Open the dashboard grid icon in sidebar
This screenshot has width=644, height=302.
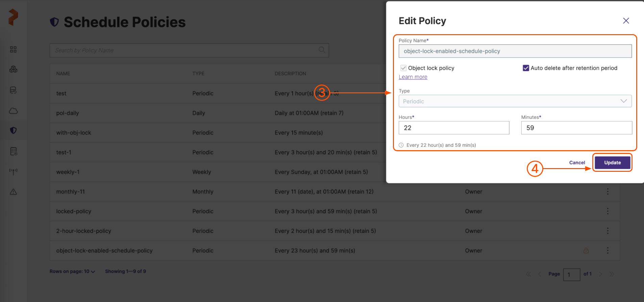click(13, 50)
